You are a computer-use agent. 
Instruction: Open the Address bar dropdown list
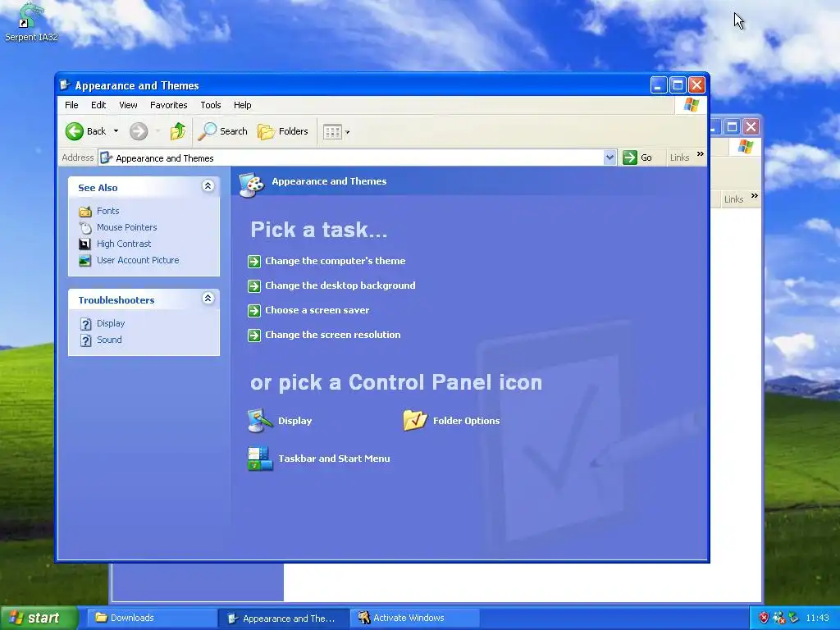click(x=609, y=157)
